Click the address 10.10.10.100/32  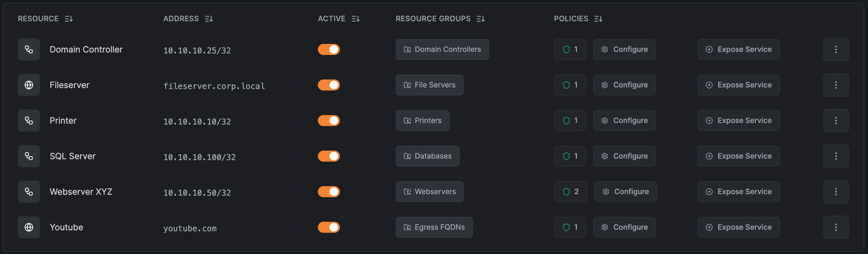pyautogui.click(x=200, y=157)
